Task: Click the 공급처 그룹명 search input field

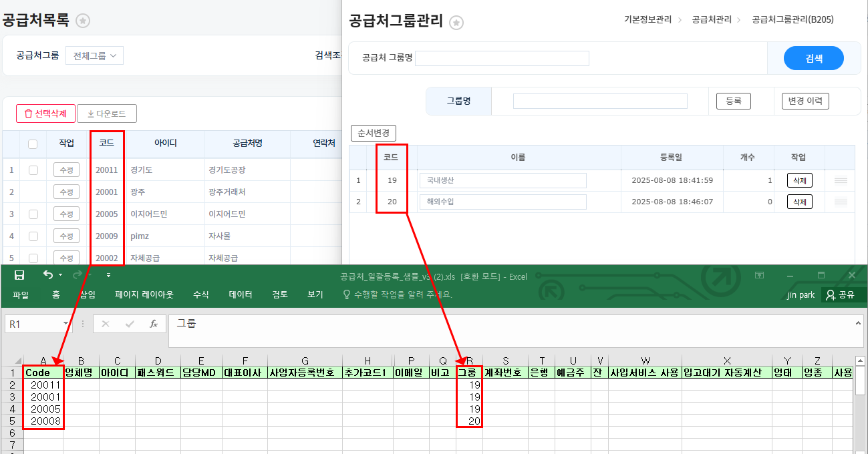Action: tap(502, 58)
